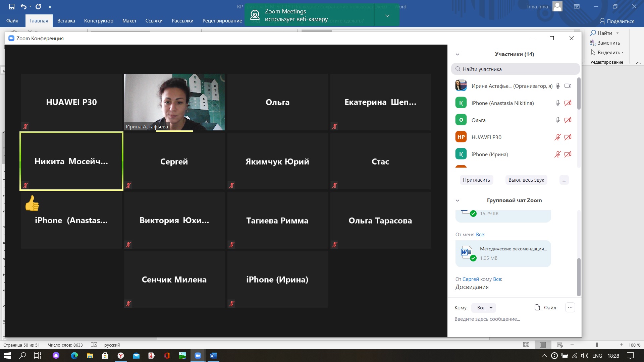Open Quick Access Toolbar customization arrow

[x=50, y=7]
